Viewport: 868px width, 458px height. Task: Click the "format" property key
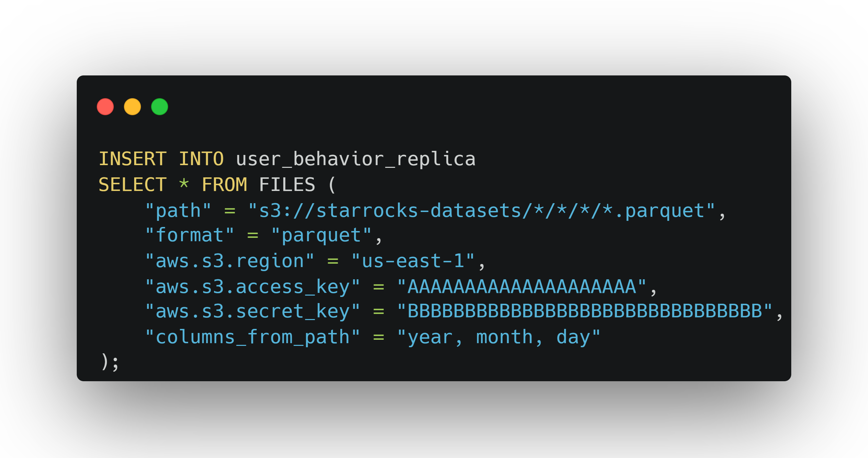tap(189, 235)
